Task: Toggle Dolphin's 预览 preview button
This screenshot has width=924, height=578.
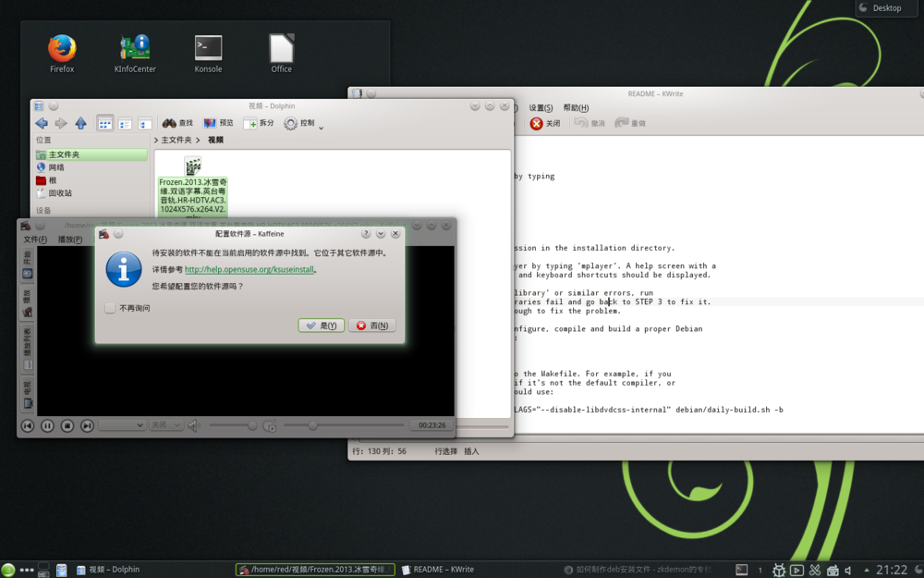Action: pyautogui.click(x=218, y=123)
